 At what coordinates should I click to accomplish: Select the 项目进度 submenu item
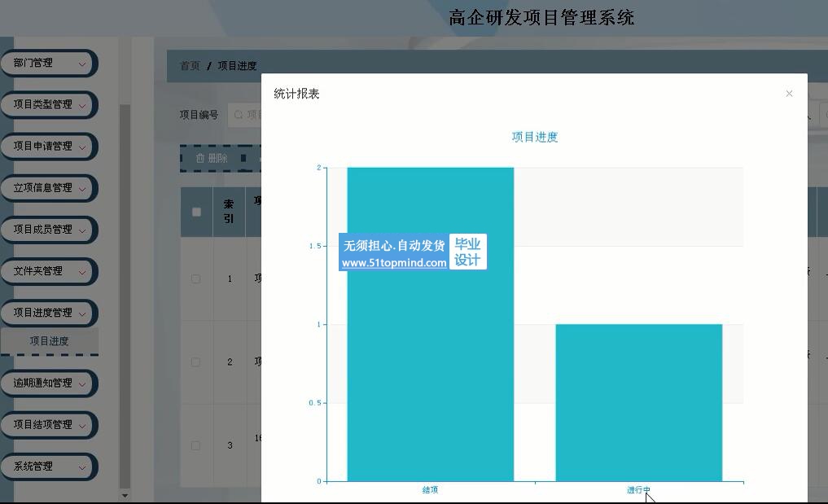click(49, 341)
